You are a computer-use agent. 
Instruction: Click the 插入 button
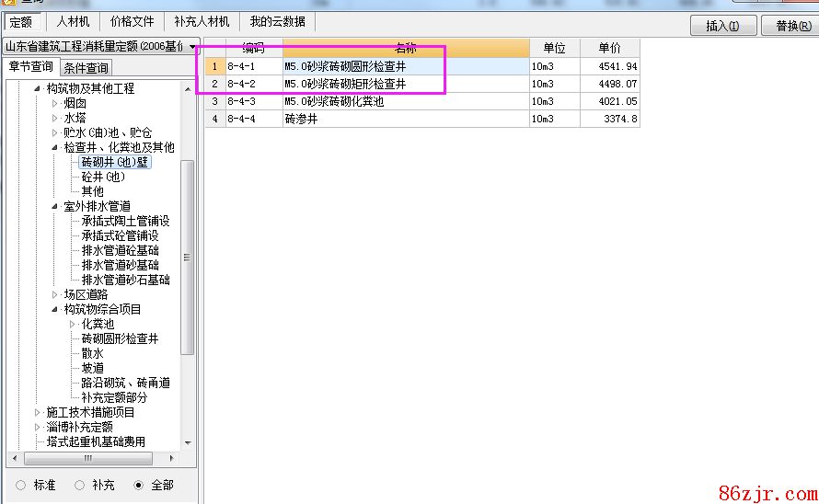tap(722, 26)
